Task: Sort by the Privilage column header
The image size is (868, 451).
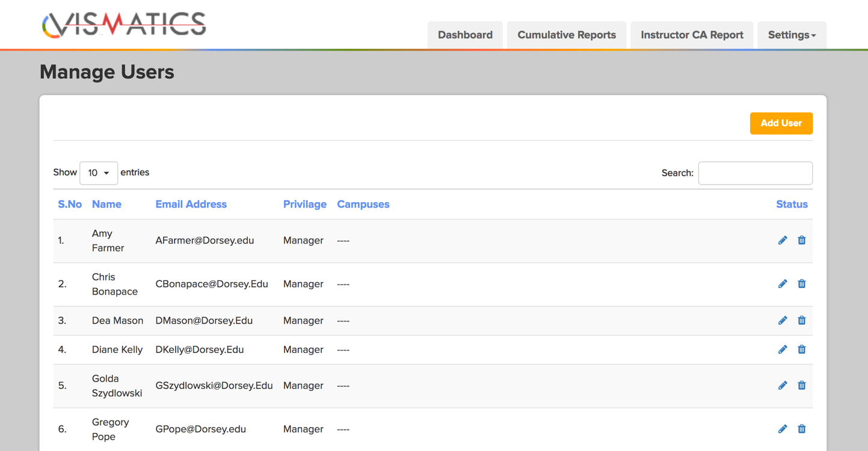Action: tap(305, 204)
